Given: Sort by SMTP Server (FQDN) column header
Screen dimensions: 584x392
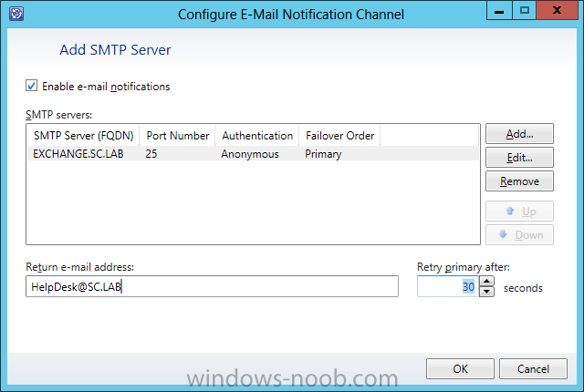Looking at the screenshot, I should pyautogui.click(x=83, y=136).
